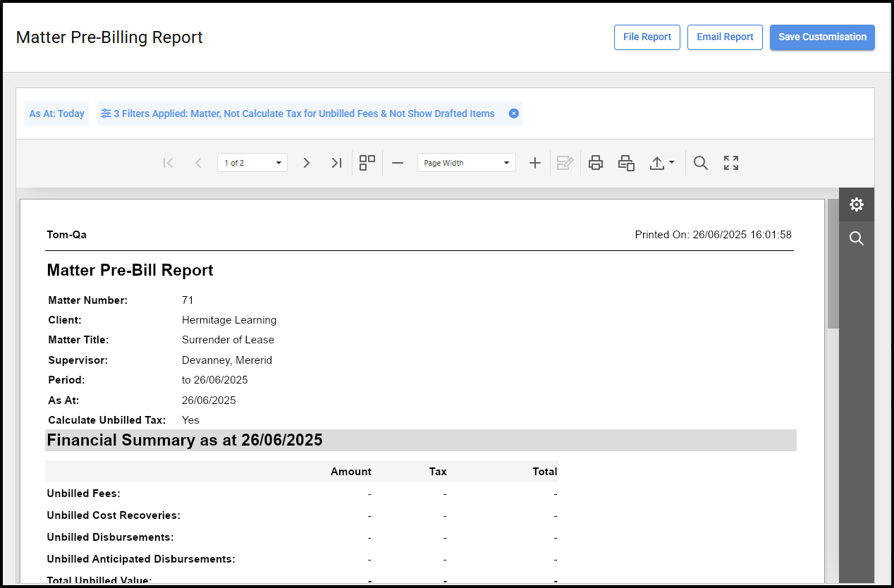Zoom in with the plus icon
The height and width of the screenshot is (588, 894).
535,163
